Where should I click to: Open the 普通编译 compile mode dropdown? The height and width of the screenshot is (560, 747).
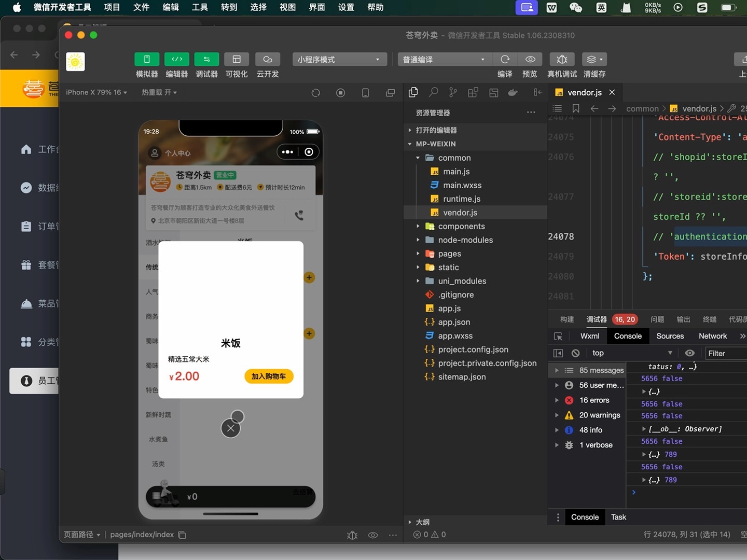[x=444, y=59]
